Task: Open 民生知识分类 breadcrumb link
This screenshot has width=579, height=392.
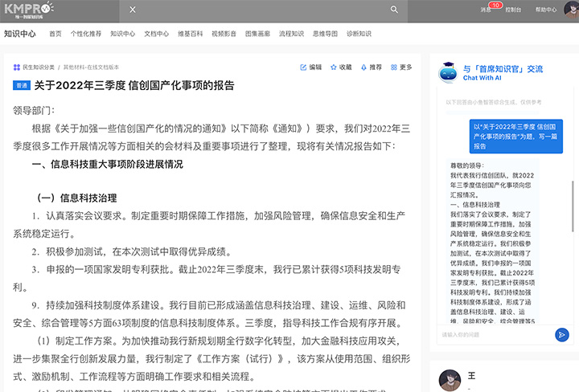Action: pos(39,67)
